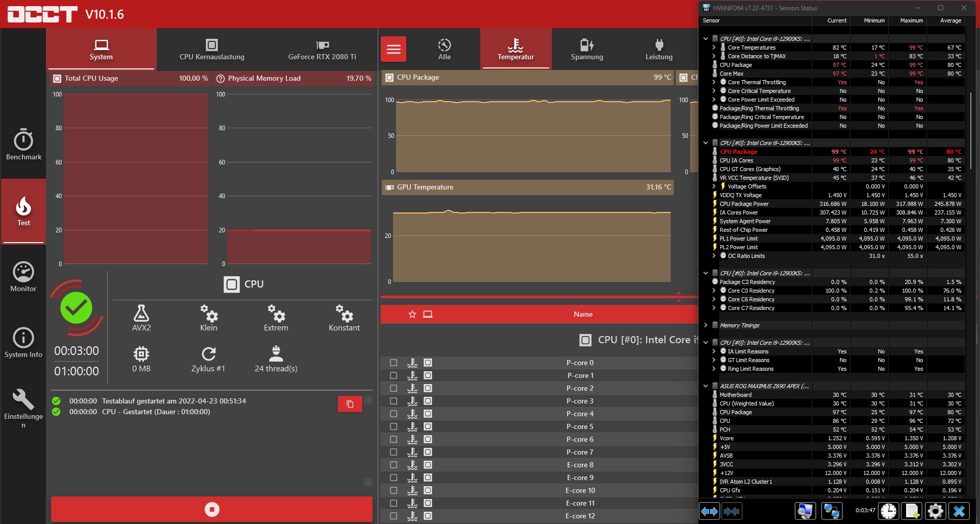Click the Konstant load type icon
Screen dimensions: 980x524
pyautogui.click(x=344, y=313)
